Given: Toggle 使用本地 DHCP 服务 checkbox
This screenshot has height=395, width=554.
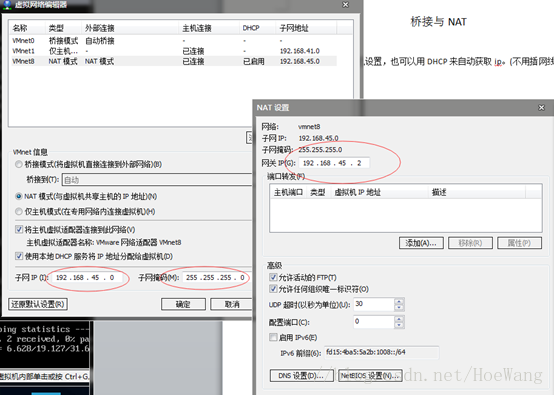Looking at the screenshot, I should [x=19, y=256].
